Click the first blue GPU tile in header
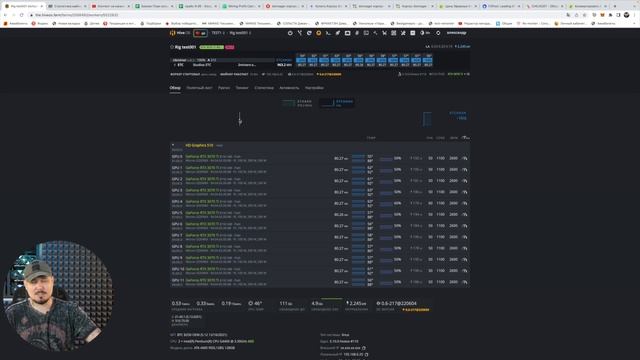Screen dimensions: 640x360 [302, 60]
